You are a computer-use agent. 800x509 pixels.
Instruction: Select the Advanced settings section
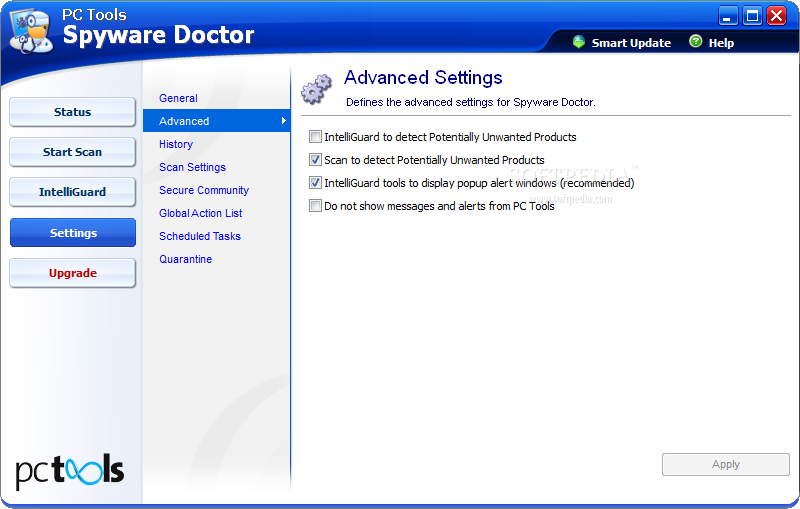(x=216, y=121)
